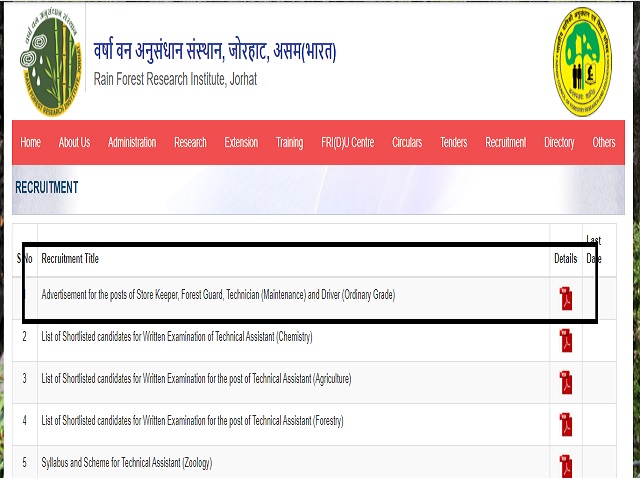
Task: Expand the Others menu
Action: coord(604,143)
